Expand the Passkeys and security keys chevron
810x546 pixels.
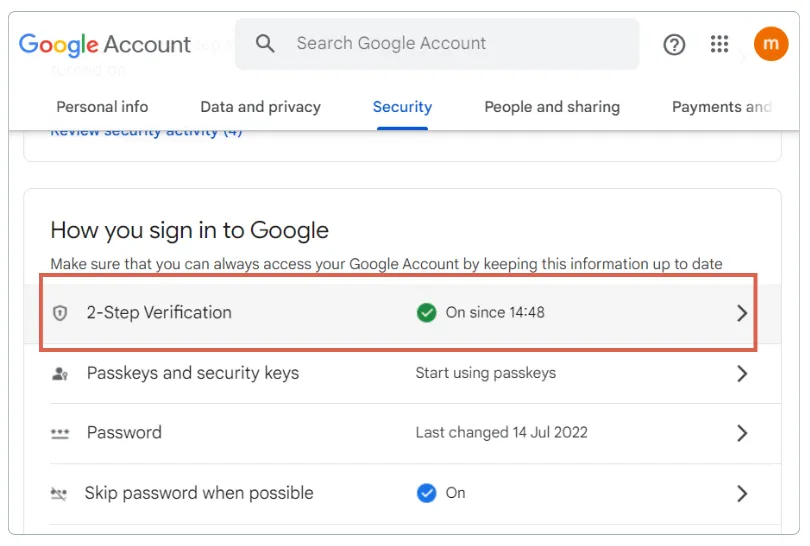[x=742, y=374]
